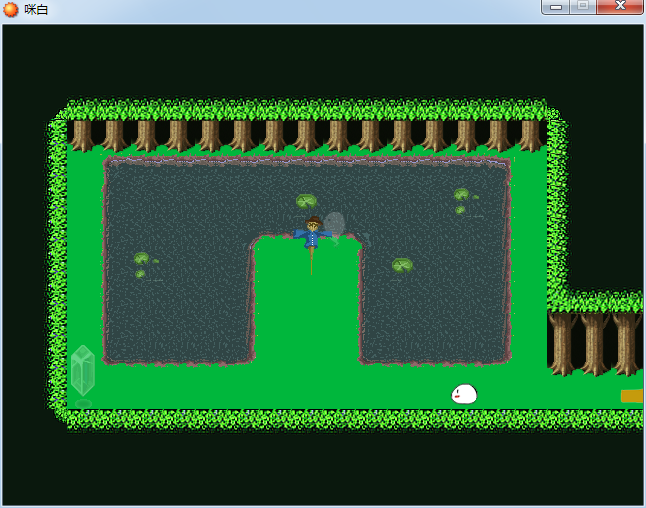The height and width of the screenshot is (508, 646).
Task: Minimize the 咪白 window
Action: (x=556, y=7)
